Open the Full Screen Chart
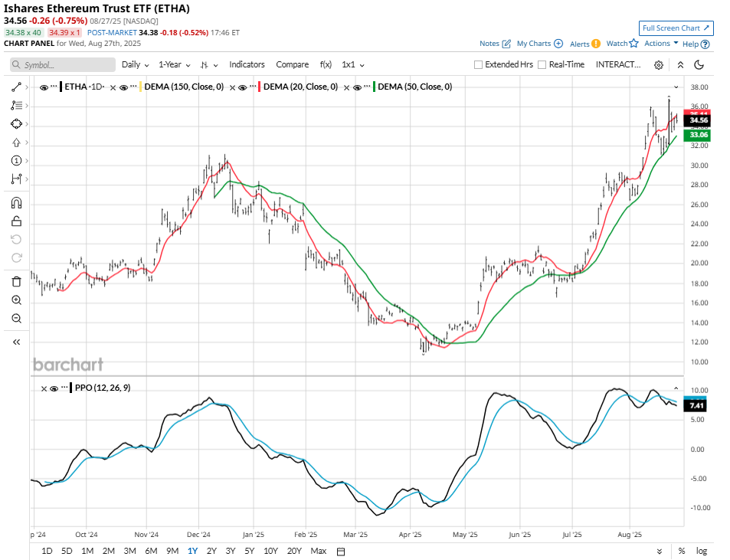Image resolution: width=730 pixels, height=560 pixels. [676, 28]
